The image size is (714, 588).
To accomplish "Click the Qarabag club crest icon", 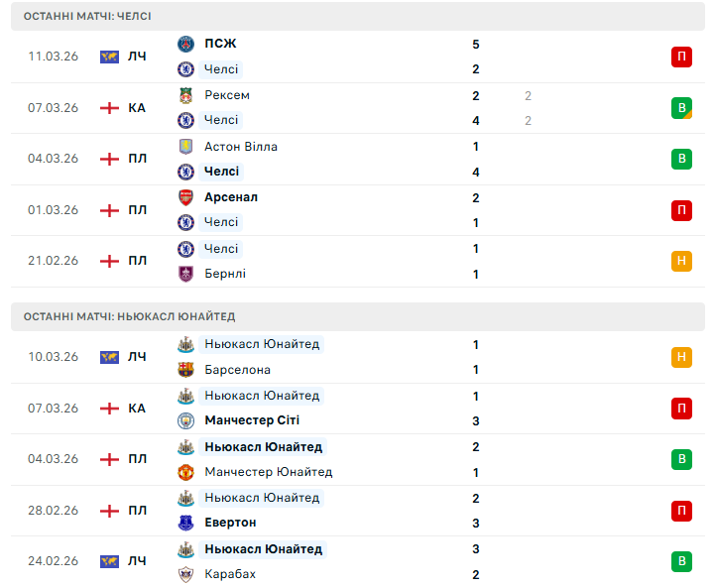I will tap(185, 574).
